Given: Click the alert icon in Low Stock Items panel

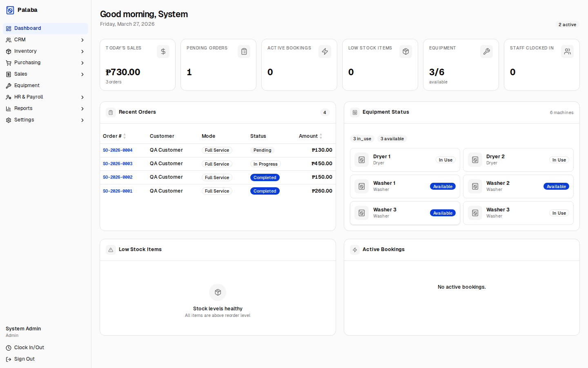Looking at the screenshot, I should 110,249.
